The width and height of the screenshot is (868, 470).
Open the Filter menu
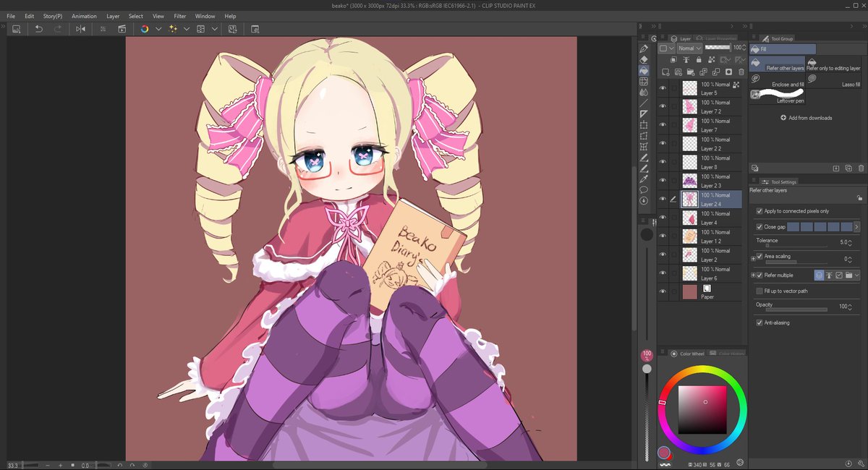pyautogui.click(x=179, y=16)
